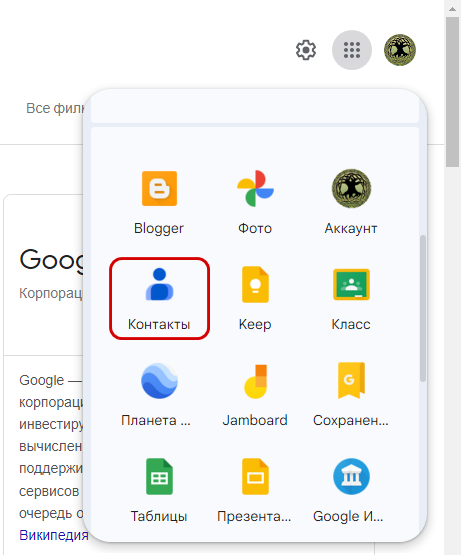Click the apps panel scrollbar

[x=423, y=308]
